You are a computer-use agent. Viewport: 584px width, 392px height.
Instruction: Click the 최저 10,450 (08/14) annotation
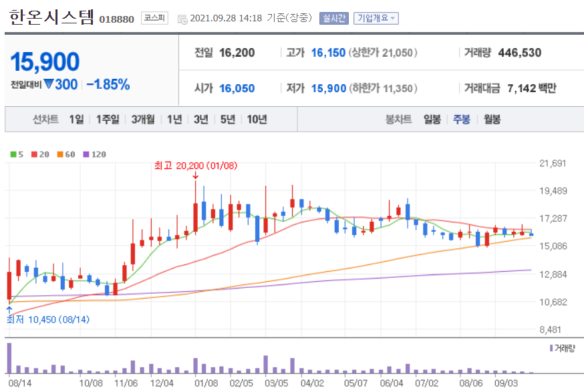click(48, 319)
